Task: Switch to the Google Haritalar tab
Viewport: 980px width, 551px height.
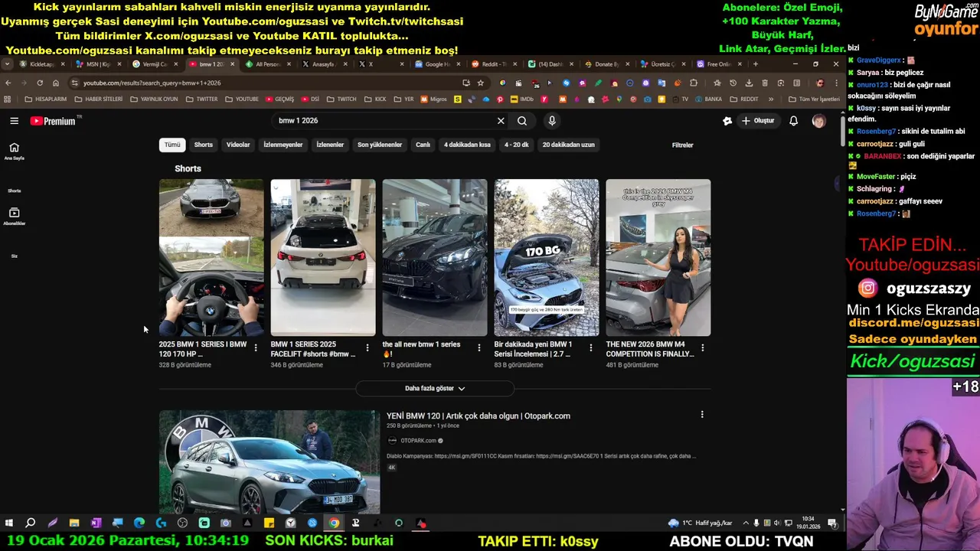Action: pyautogui.click(x=438, y=64)
